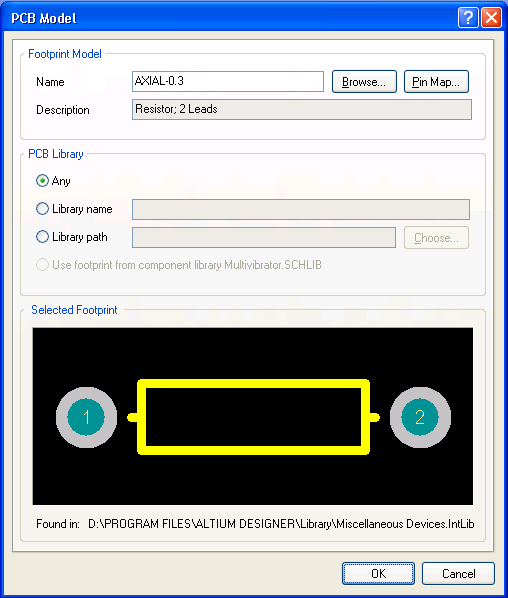
Task: Open the Browse footprint dialog
Action: [x=364, y=82]
